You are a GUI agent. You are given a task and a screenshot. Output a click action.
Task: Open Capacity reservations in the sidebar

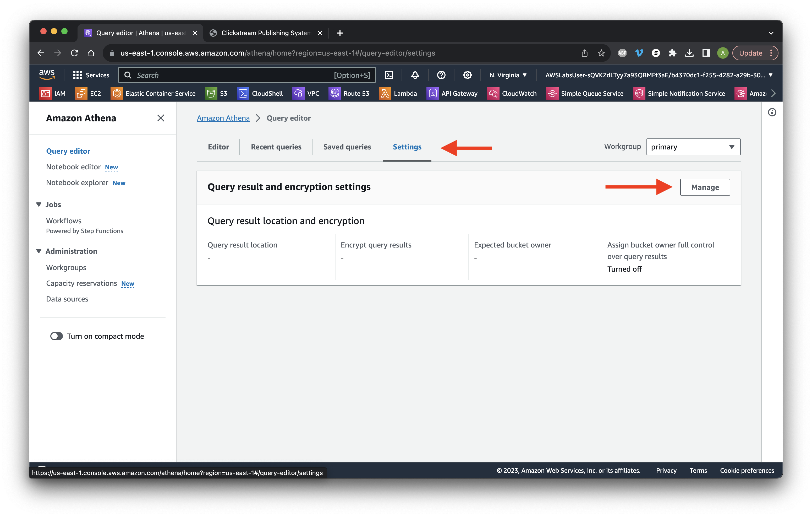coord(81,283)
